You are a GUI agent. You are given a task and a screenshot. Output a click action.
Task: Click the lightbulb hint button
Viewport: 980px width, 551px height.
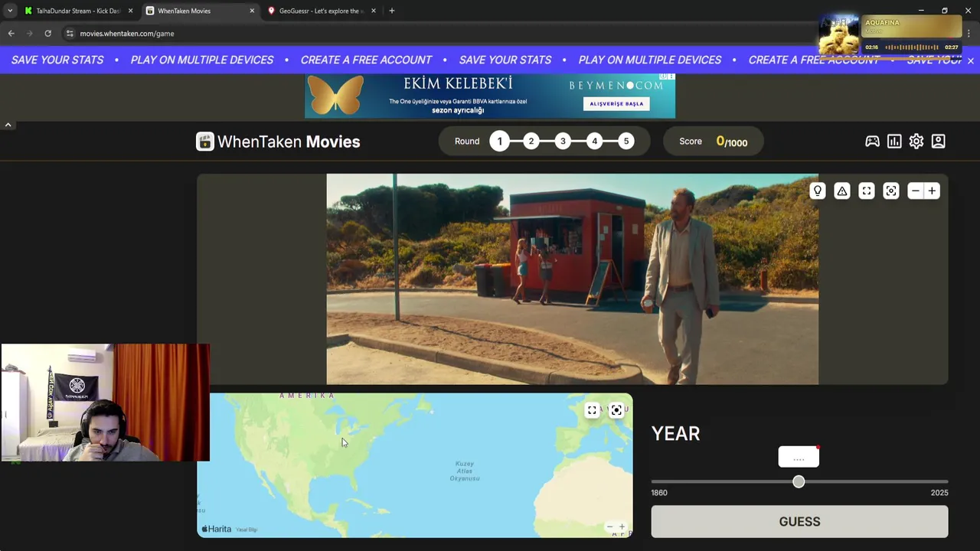pos(818,191)
